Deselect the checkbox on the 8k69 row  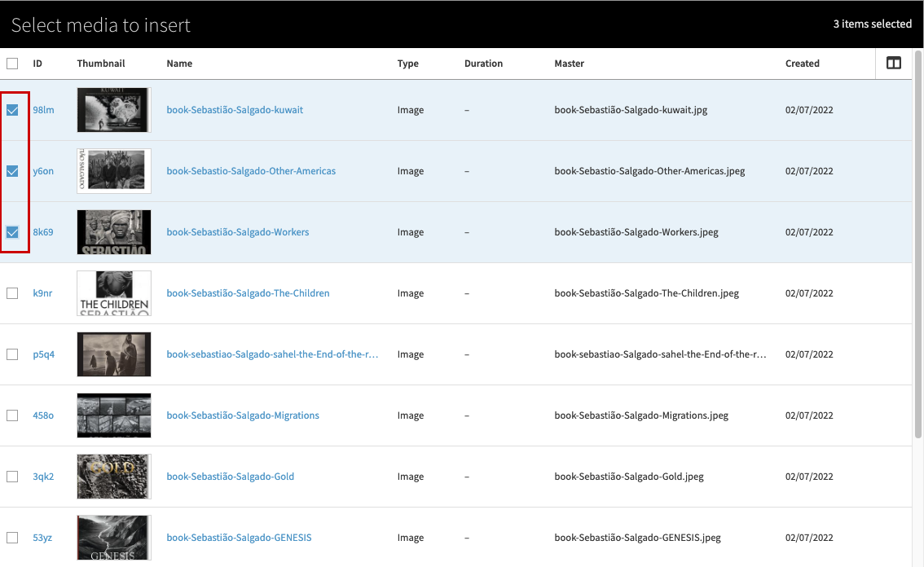click(12, 231)
